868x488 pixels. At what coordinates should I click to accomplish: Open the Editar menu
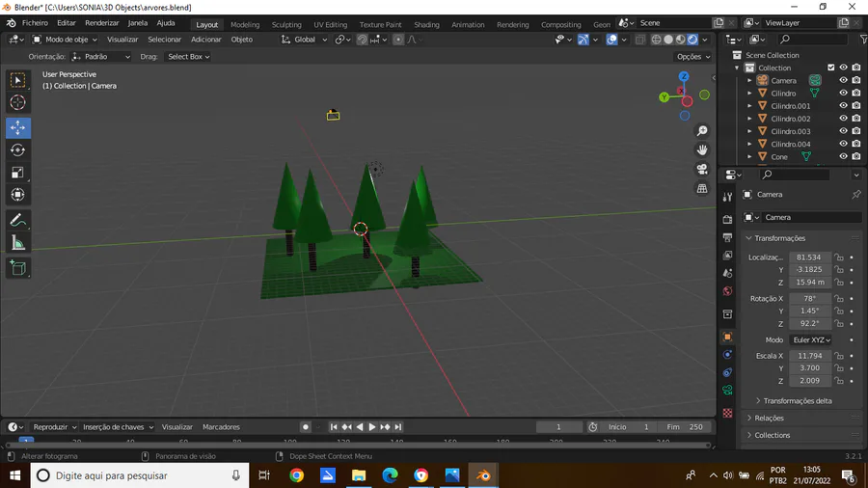(x=66, y=23)
